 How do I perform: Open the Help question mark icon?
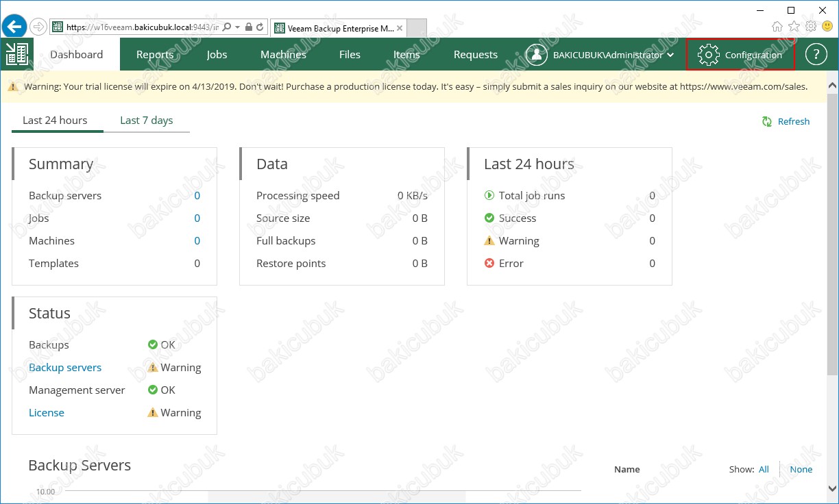pos(816,55)
